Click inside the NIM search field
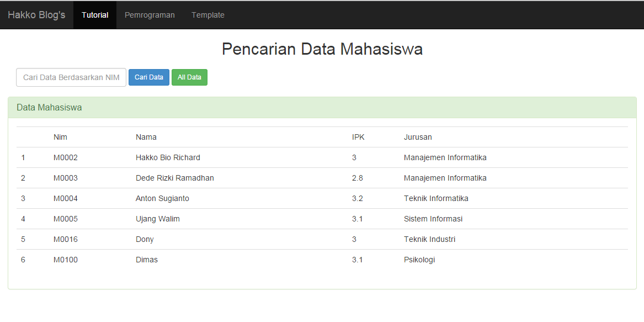 click(x=71, y=77)
